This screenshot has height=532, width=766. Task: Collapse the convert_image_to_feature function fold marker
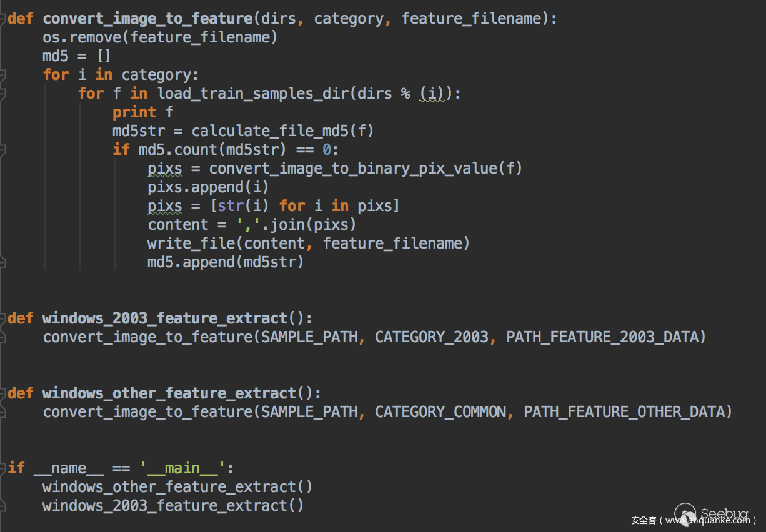(3, 19)
